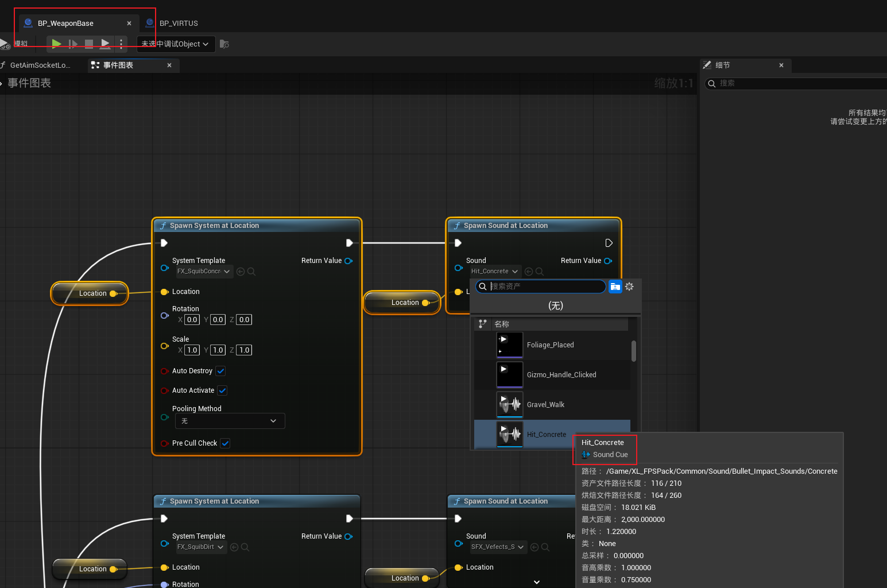Viewport: 887px width, 588px height.
Task: Click the Skip/Advance frame playback button
Action: click(73, 44)
